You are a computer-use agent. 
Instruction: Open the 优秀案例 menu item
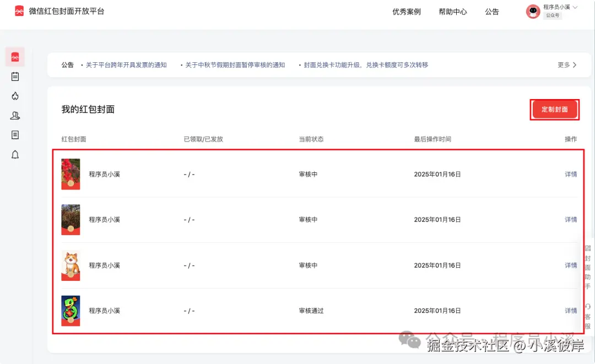406,12
